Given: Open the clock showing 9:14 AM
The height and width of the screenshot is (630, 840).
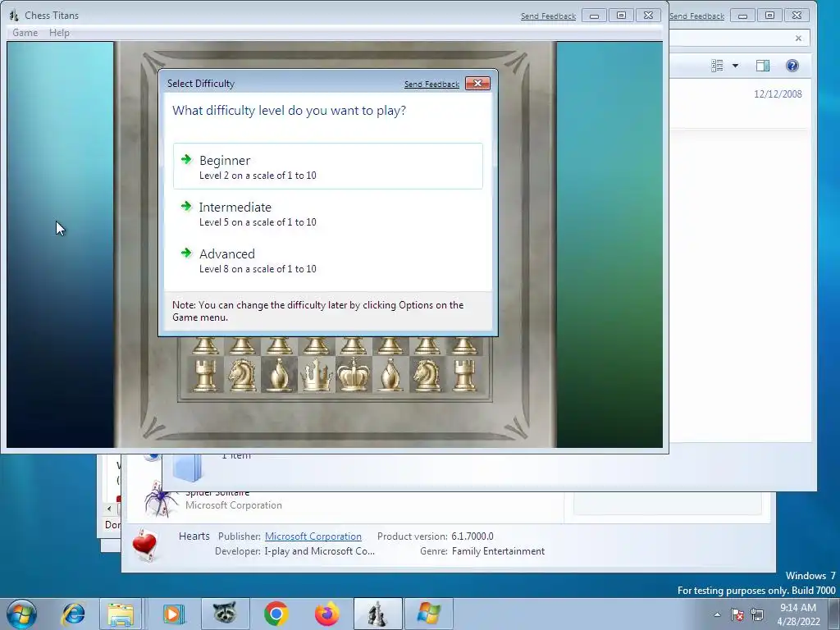Looking at the screenshot, I should click(x=798, y=614).
